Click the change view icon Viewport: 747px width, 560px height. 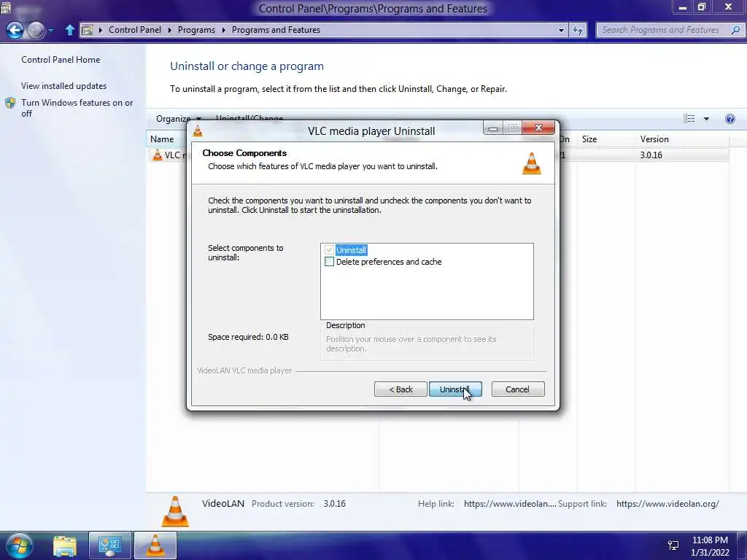point(689,119)
